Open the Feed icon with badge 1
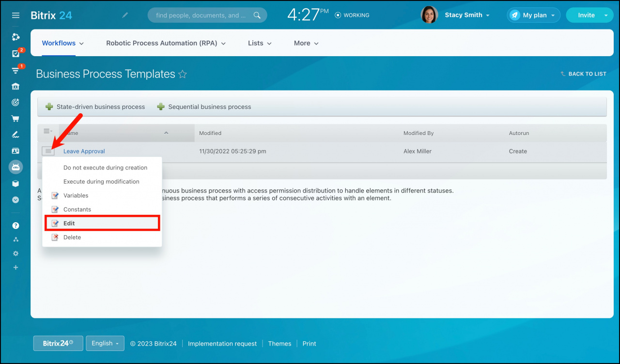Viewport: 620px width, 364px height. tap(15, 70)
